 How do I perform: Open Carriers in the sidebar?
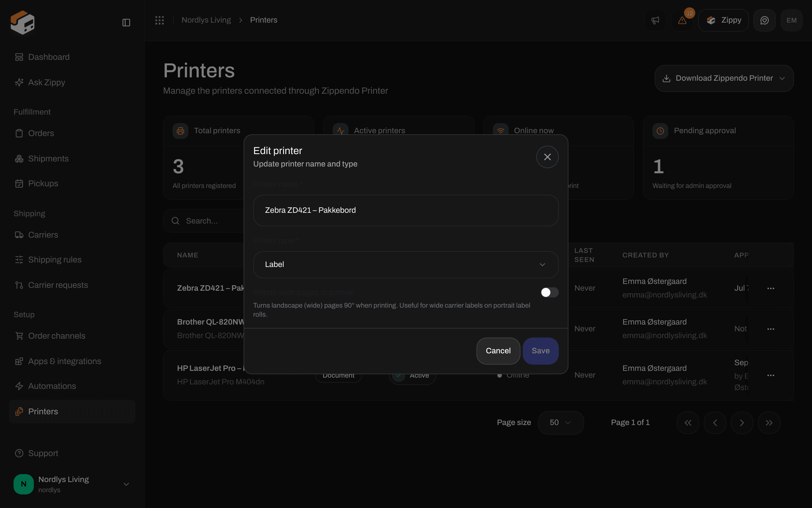(72, 235)
